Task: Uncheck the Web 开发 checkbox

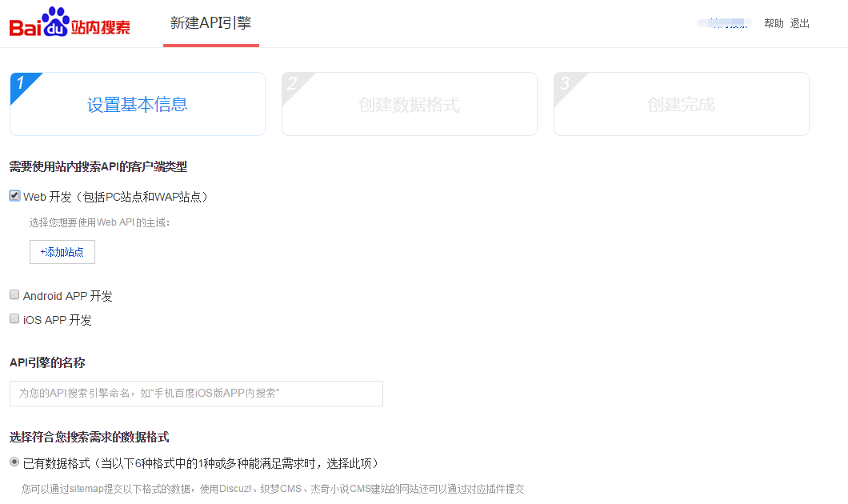Action: click(14, 196)
